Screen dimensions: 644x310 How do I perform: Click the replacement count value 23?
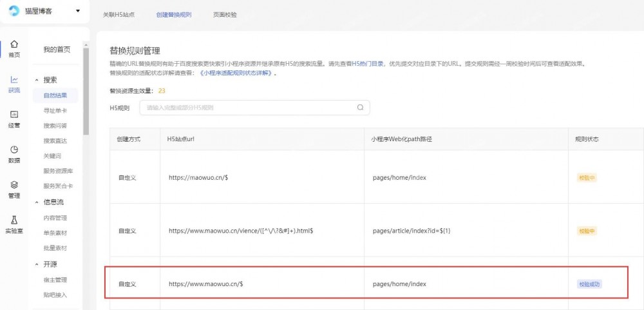pos(162,90)
